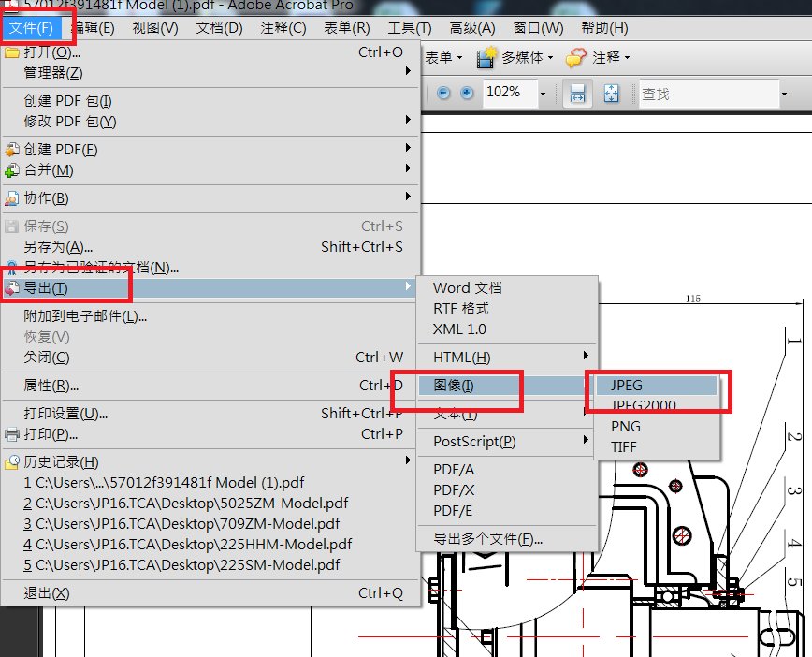Open 打印设置(U)...
The width and height of the screenshot is (812, 657).
[x=210, y=414]
